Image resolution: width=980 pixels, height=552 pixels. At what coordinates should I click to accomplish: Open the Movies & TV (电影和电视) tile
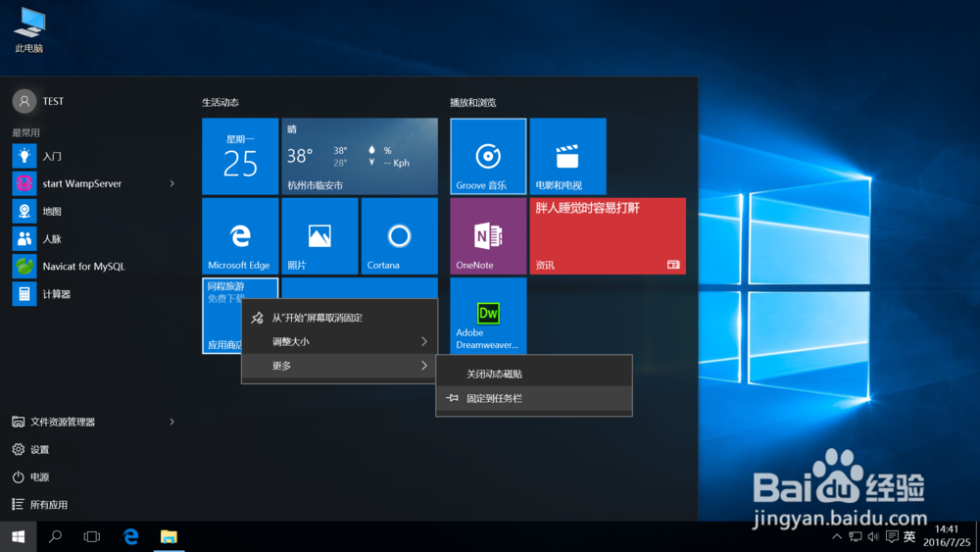pyautogui.click(x=567, y=156)
